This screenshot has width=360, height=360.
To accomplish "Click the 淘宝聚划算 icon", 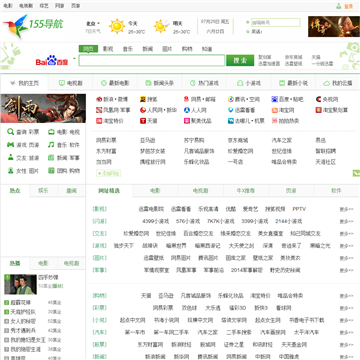I will tap(318, 110).
